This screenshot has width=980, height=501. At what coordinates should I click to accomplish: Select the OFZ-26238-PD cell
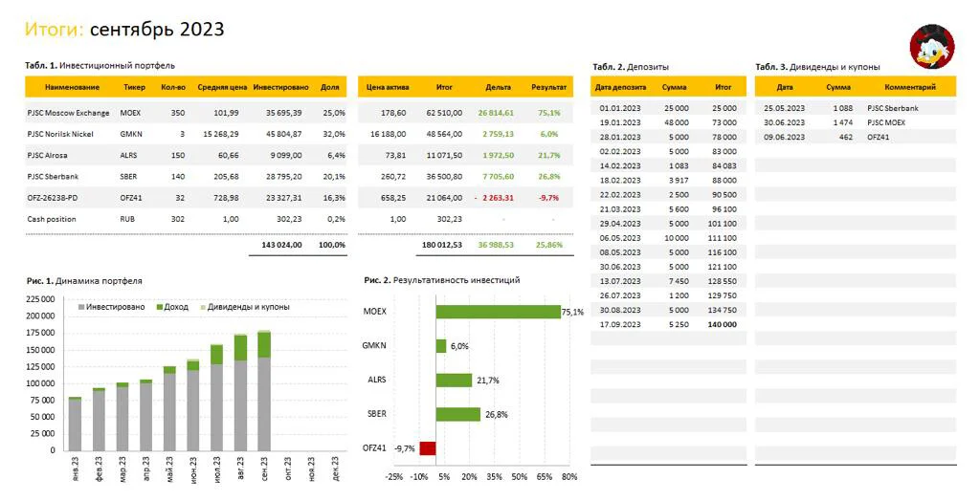pyautogui.click(x=53, y=198)
